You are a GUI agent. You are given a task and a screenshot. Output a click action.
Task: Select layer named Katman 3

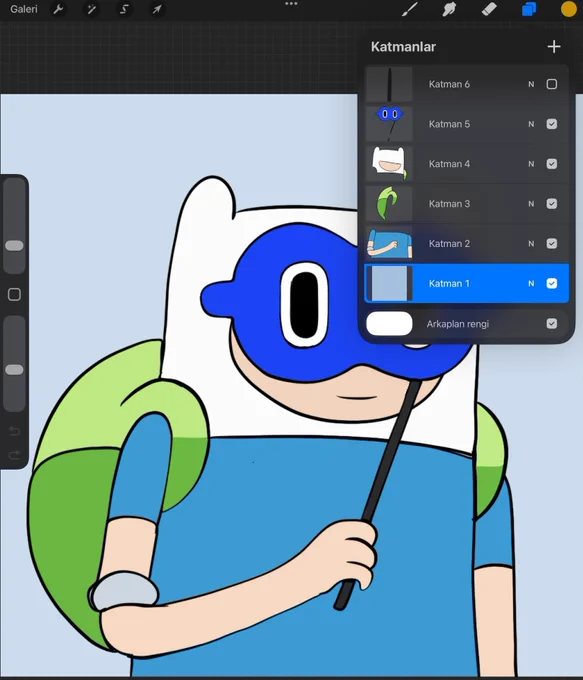coord(449,204)
